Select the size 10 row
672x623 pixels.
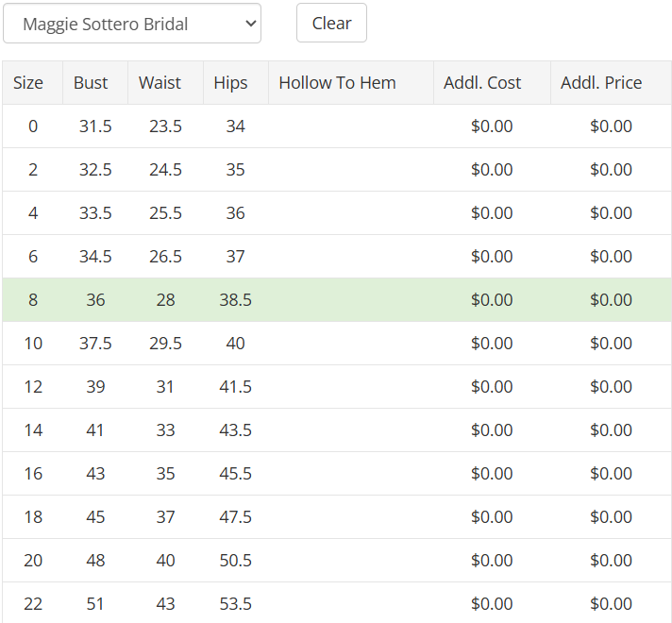pyautogui.click(x=33, y=344)
